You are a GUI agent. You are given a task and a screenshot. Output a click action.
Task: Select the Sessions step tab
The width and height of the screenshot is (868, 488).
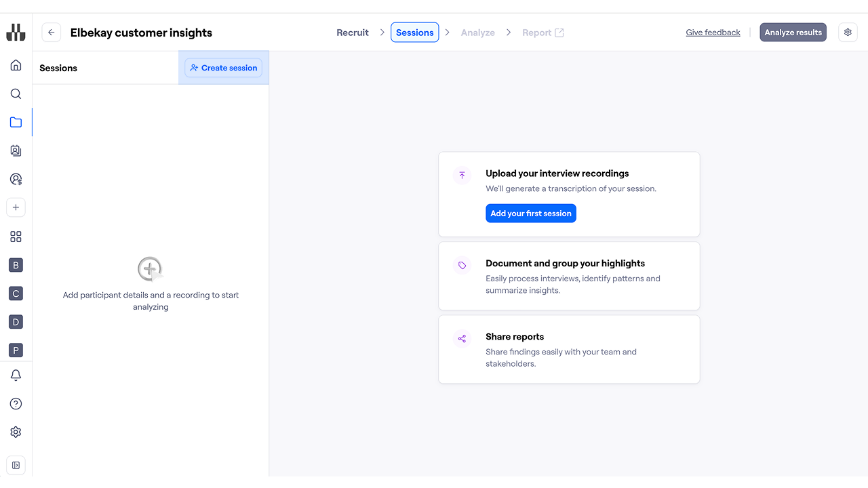(414, 33)
